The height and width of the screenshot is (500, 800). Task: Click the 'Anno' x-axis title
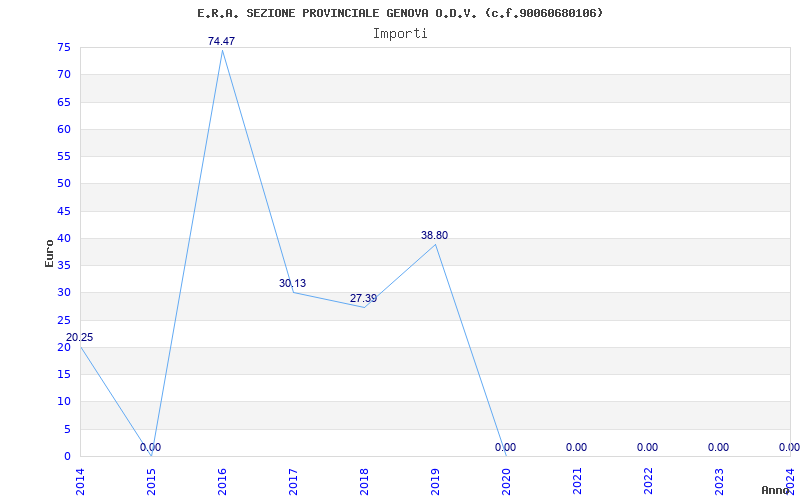click(x=776, y=490)
